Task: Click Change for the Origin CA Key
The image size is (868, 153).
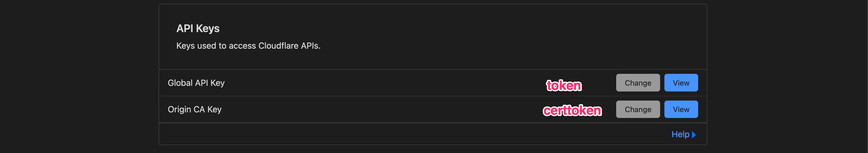Action: (638, 109)
